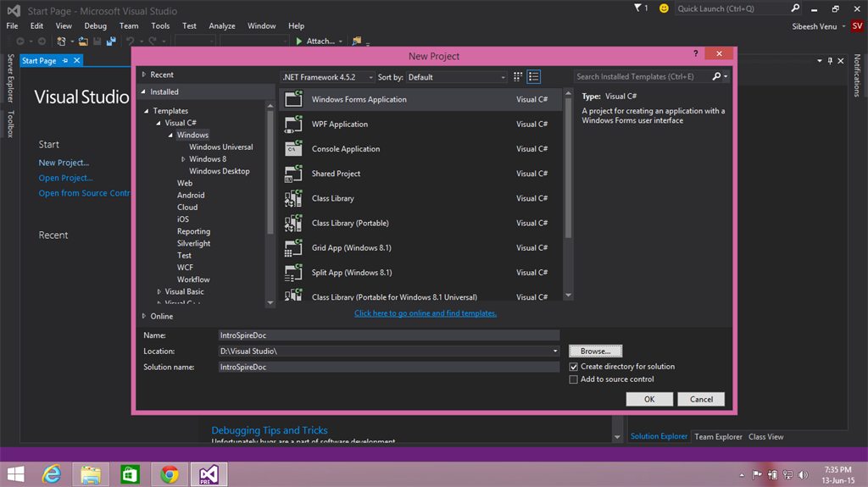868x487 pixels.
Task: Open the Tools menu
Action: pyautogui.click(x=160, y=25)
